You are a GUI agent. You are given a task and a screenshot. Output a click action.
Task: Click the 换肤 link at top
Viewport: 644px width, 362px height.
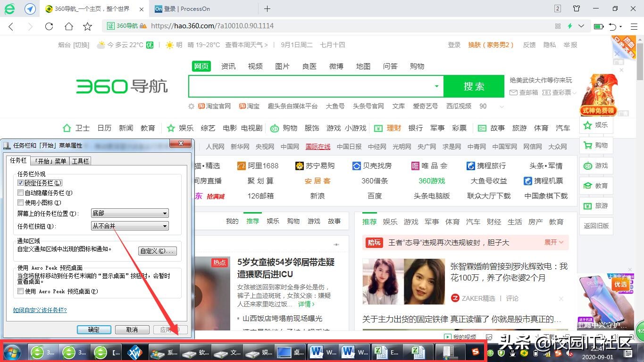point(491,45)
